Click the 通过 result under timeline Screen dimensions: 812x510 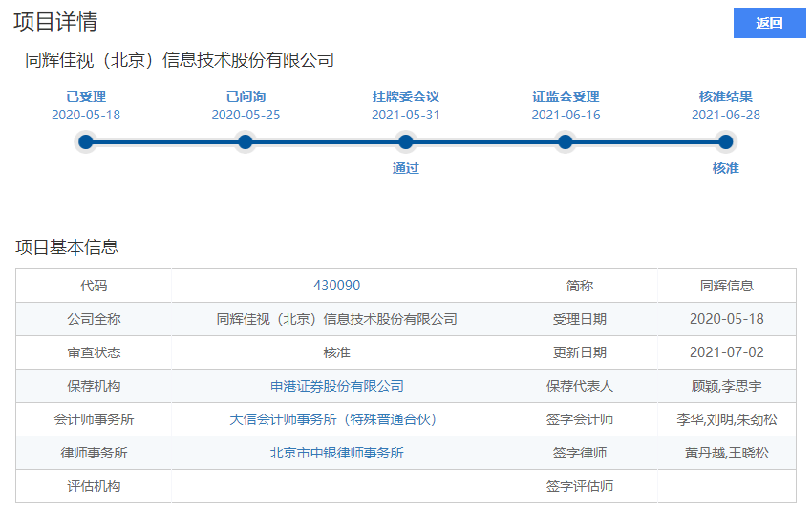coord(405,168)
